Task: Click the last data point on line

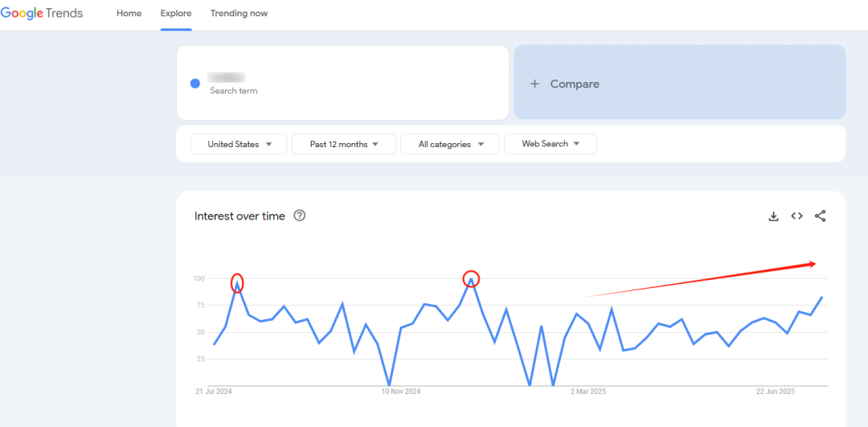Action: click(821, 298)
